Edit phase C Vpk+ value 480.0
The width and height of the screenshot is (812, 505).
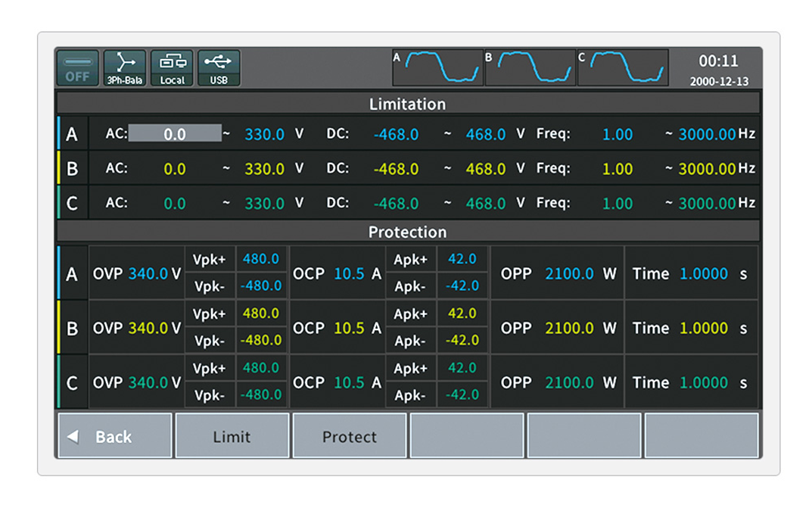coord(261,368)
